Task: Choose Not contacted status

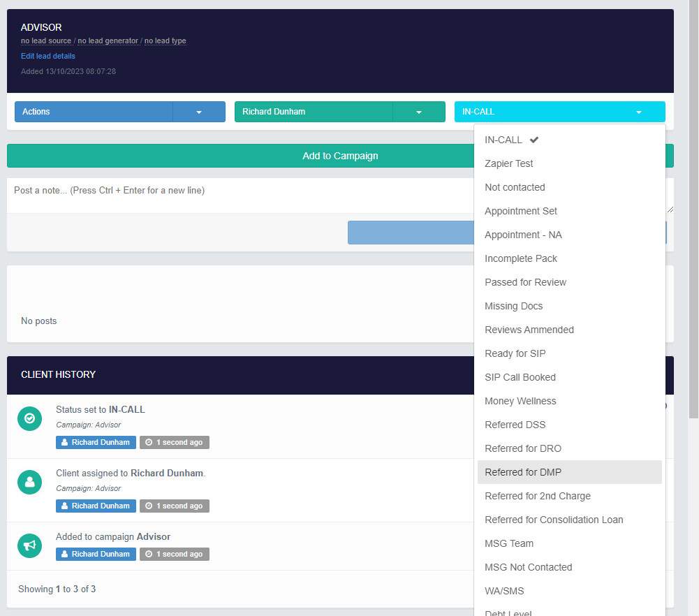Action: pyautogui.click(x=569, y=187)
